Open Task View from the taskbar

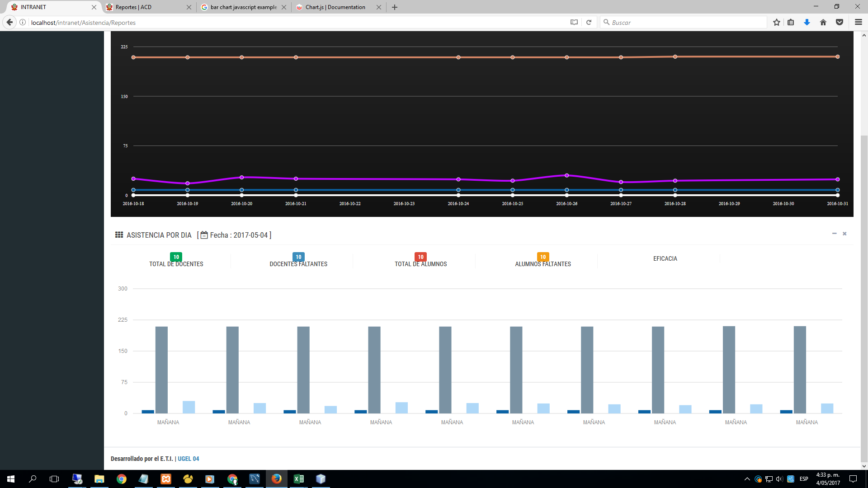tap(54, 479)
